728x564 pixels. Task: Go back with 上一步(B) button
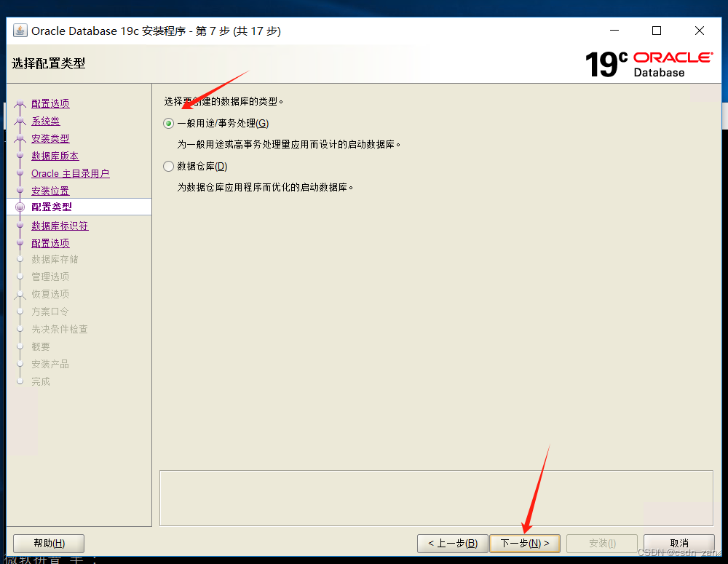tap(453, 543)
